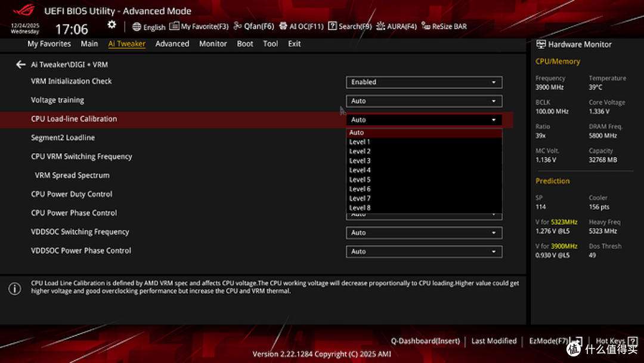Open Voltage training dropdown
Image resolution: width=644 pixels, height=363 pixels.
coord(424,101)
